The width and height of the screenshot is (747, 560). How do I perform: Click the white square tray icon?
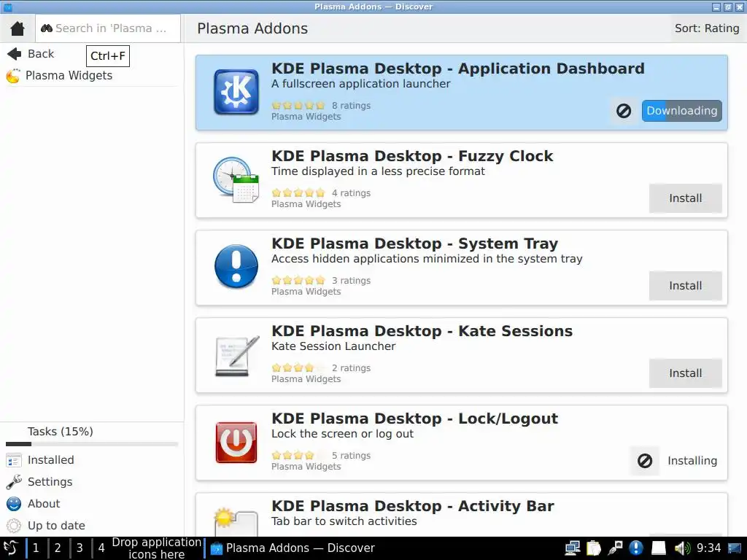[659, 548]
